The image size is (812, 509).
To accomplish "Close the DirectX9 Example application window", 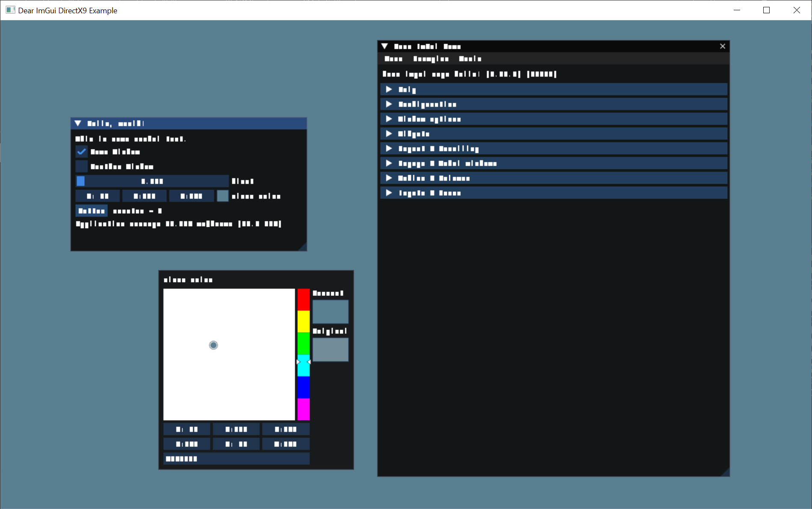I will tap(797, 10).
